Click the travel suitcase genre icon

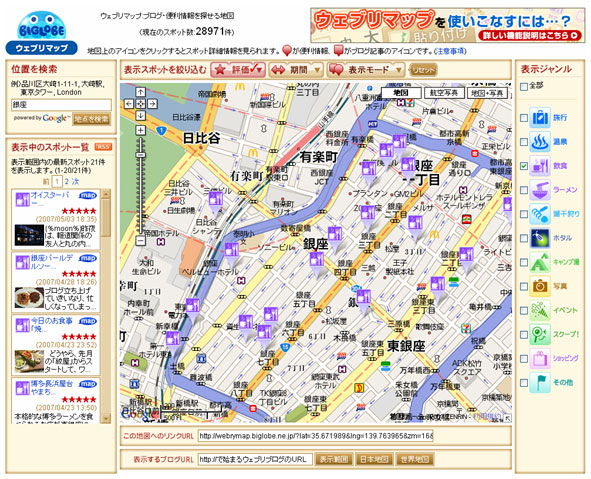click(x=540, y=117)
